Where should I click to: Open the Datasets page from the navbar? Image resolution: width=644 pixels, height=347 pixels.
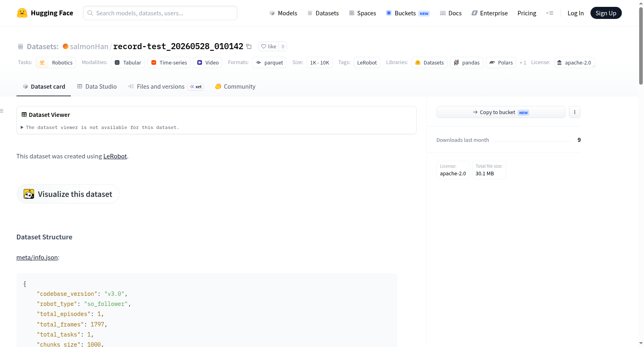point(323,13)
